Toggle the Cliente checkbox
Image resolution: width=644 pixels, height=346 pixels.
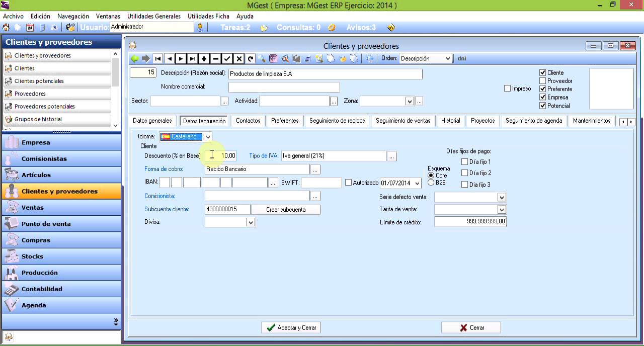tap(542, 72)
